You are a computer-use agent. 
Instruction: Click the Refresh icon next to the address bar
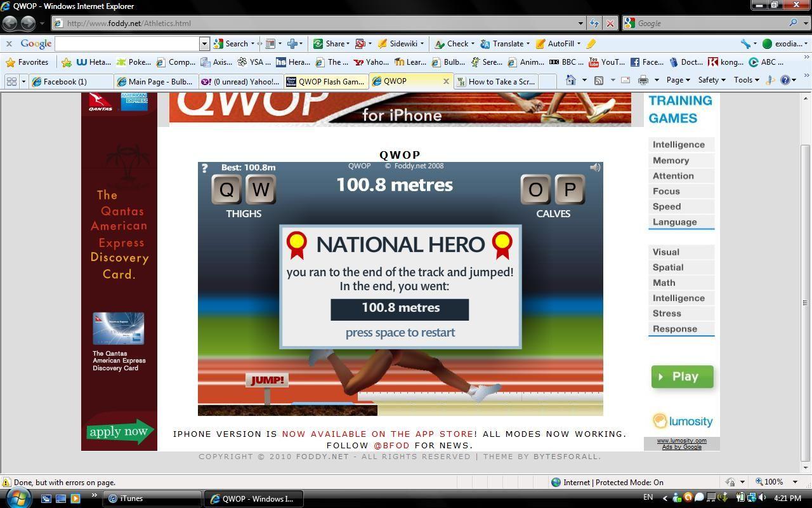(x=594, y=23)
